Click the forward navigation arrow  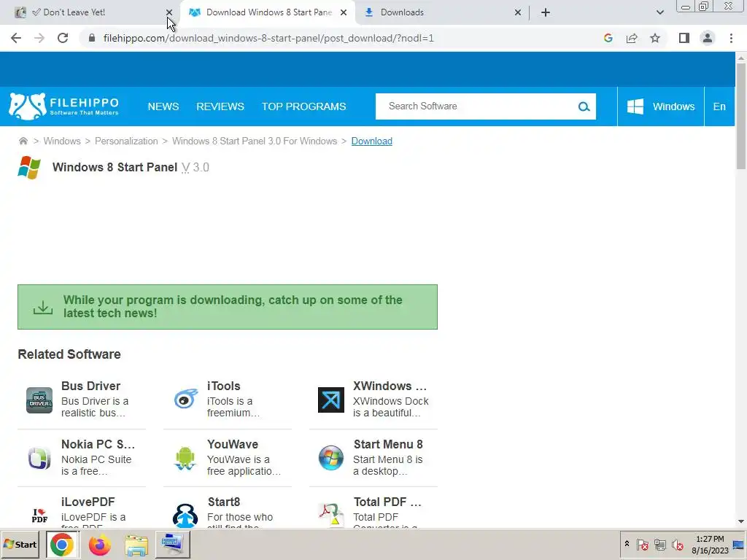click(x=39, y=38)
